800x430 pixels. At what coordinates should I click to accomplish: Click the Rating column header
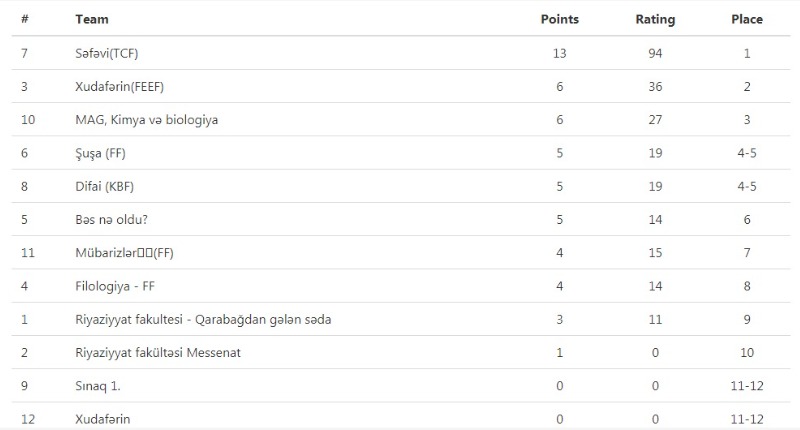coord(655,19)
